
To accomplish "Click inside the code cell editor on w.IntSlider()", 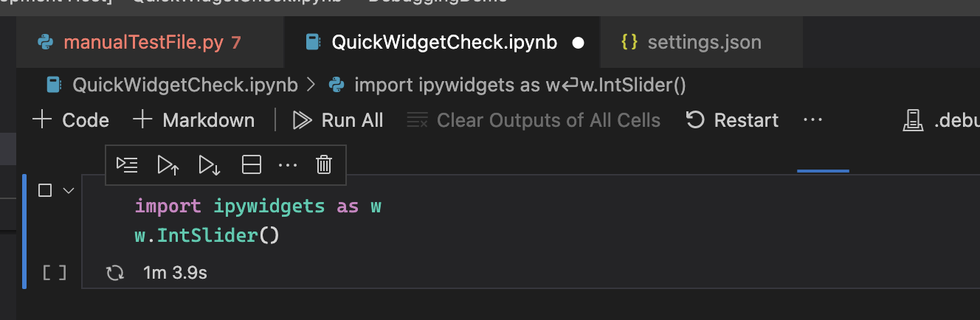I will (207, 236).
